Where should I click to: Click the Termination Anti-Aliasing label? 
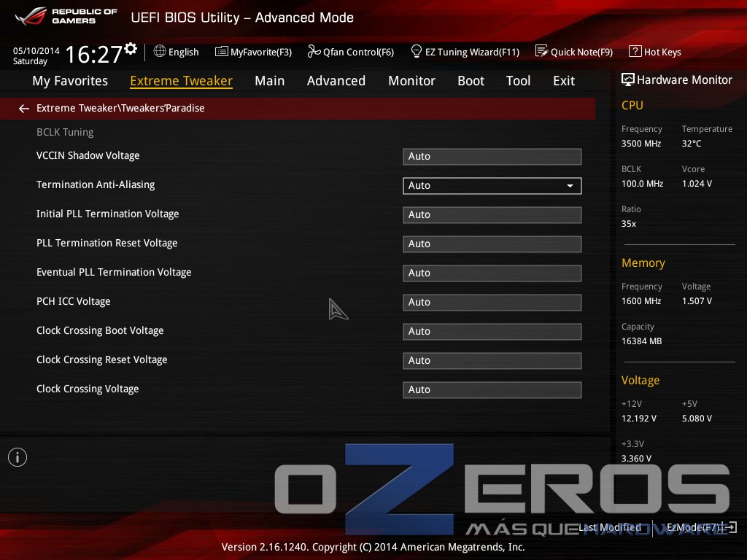96,184
